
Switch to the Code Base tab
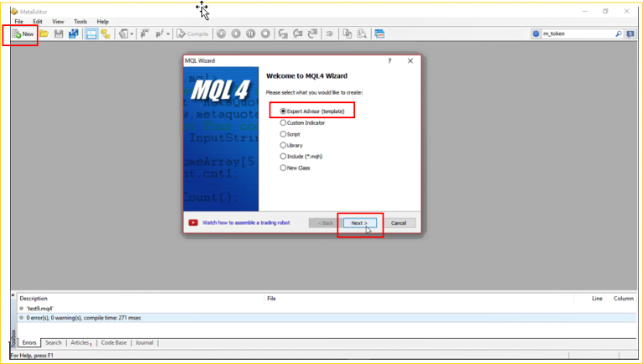click(x=114, y=343)
